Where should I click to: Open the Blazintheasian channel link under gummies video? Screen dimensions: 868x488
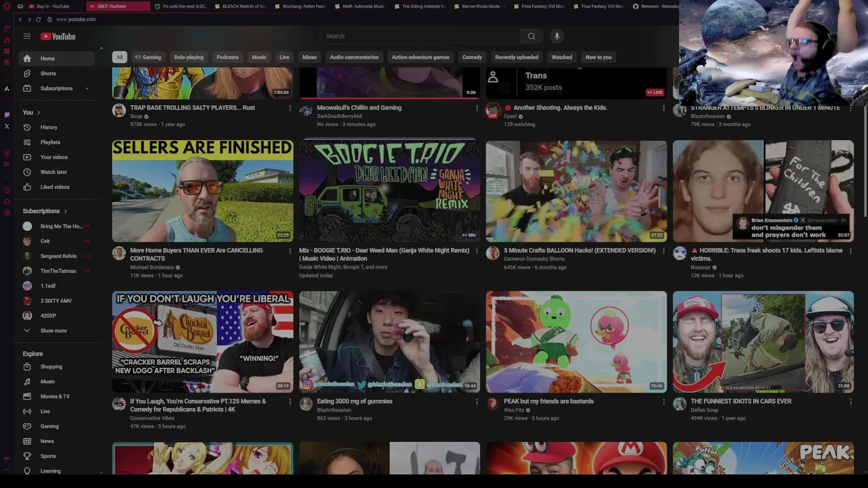pos(334,410)
